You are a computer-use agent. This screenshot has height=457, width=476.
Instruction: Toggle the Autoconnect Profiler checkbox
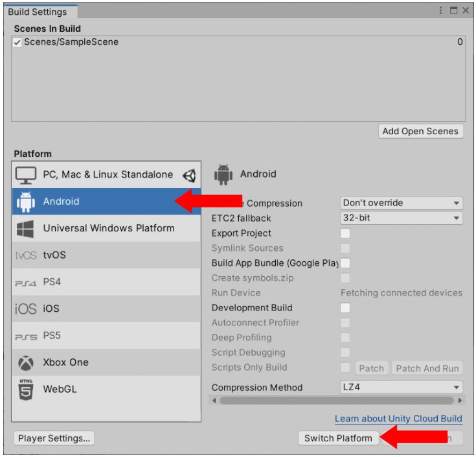pos(345,323)
